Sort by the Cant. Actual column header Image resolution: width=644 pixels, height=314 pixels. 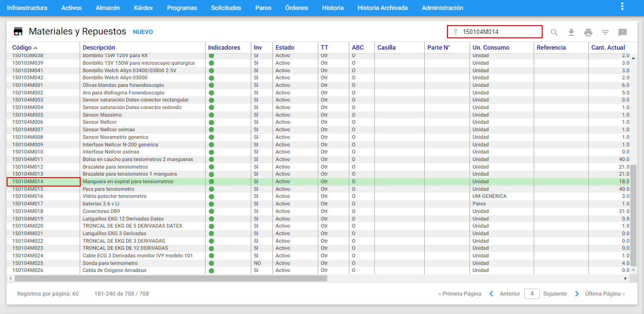[x=608, y=48]
